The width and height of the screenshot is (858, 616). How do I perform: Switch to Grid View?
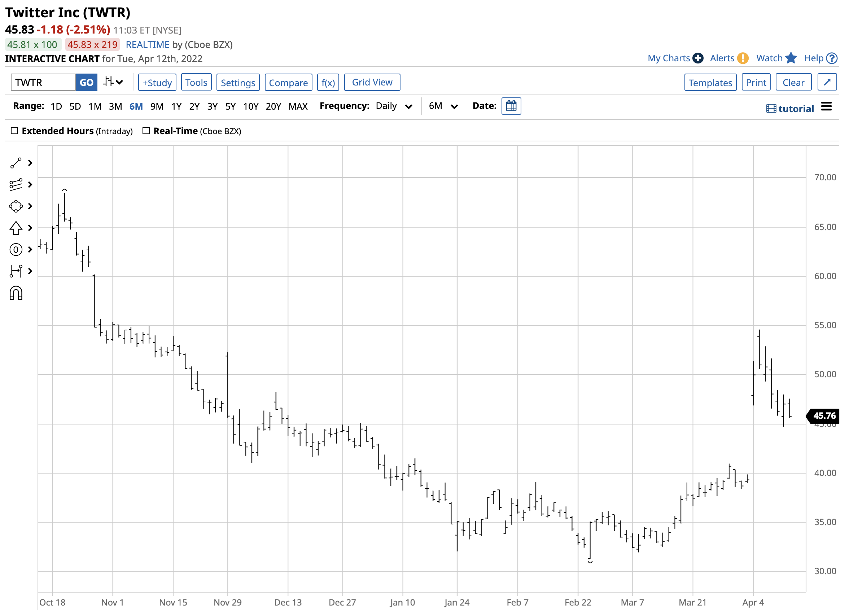(x=372, y=83)
